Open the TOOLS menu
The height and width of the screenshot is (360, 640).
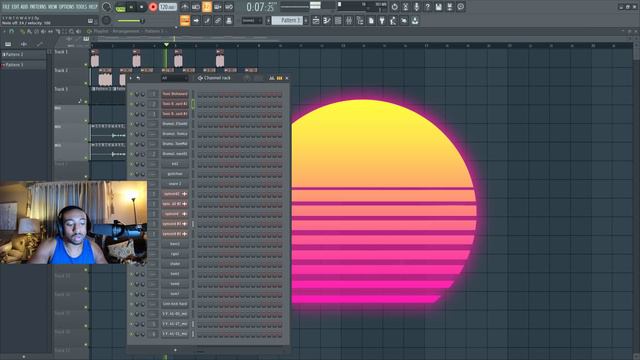[x=82, y=7]
